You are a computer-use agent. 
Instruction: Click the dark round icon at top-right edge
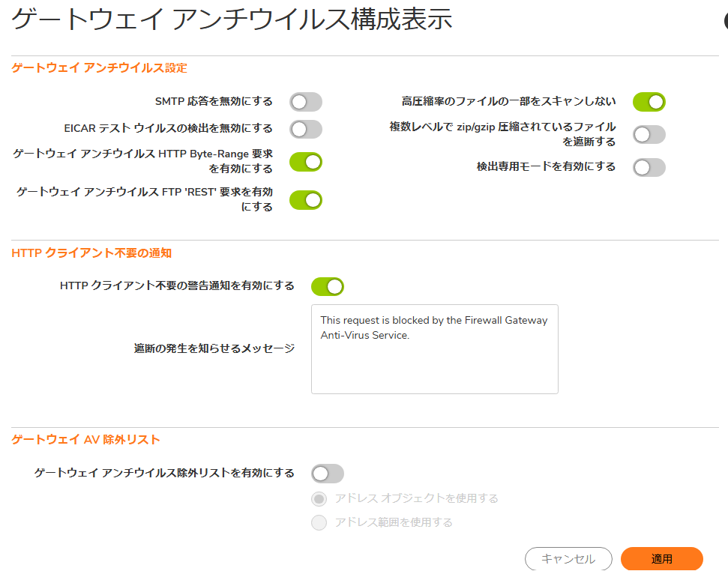point(726,21)
